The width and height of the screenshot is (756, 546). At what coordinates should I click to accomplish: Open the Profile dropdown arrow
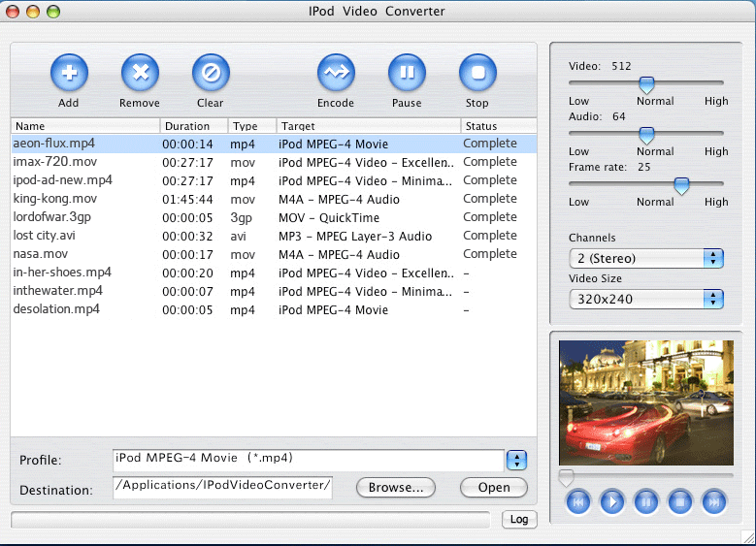tap(517, 461)
